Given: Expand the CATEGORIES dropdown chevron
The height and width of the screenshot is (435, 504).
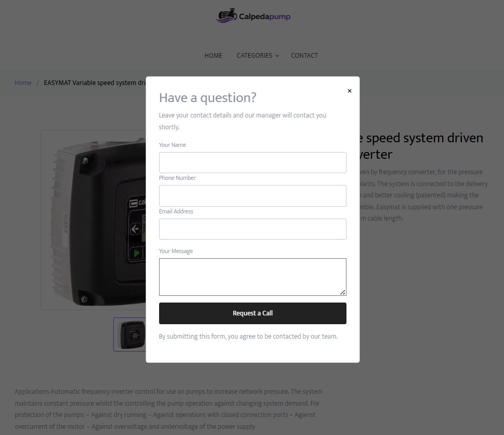Looking at the screenshot, I should coord(277,56).
